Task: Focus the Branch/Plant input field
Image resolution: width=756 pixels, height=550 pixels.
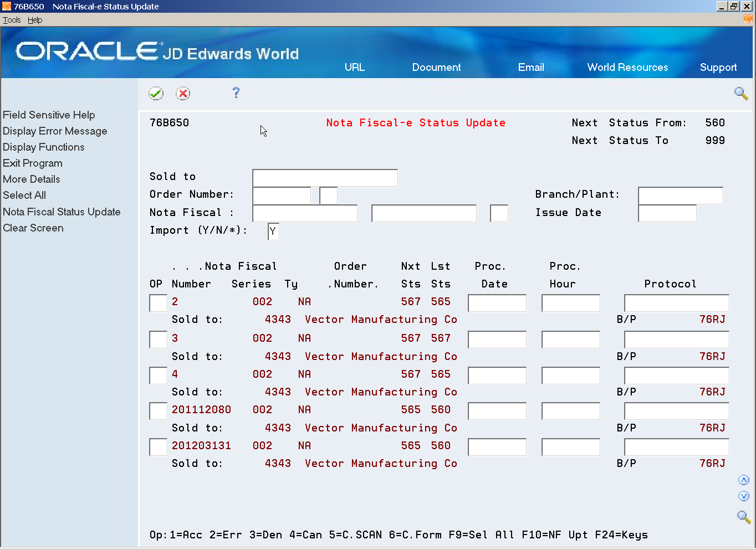Action: pos(681,196)
